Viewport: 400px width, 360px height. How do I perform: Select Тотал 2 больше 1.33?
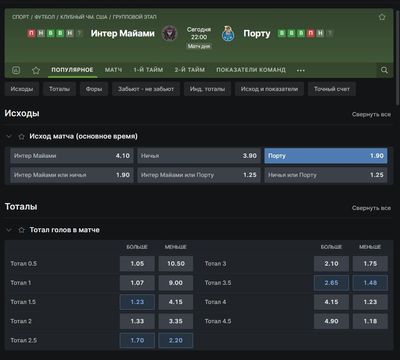pyautogui.click(x=137, y=321)
